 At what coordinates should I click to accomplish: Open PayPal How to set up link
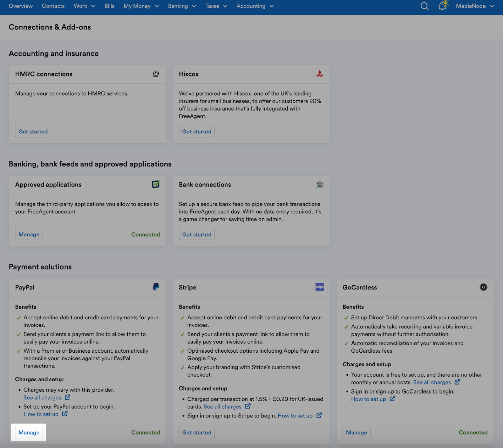[x=41, y=414]
